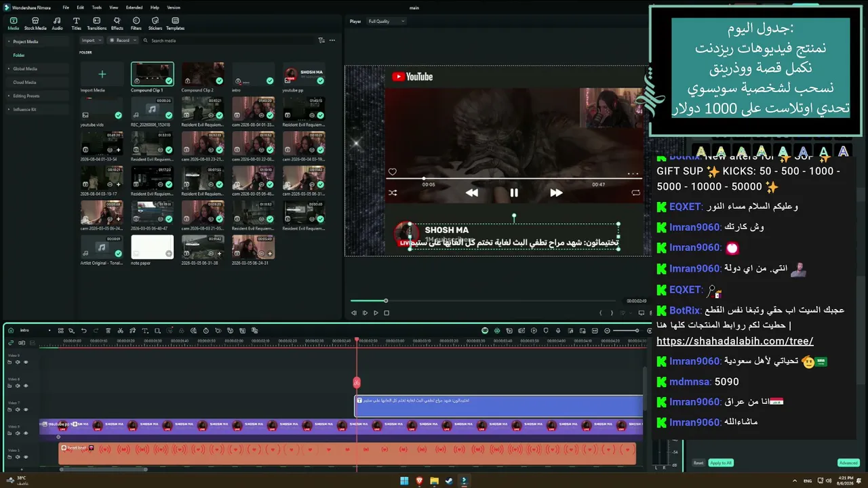Viewport: 868px width, 488px height.
Task: Click the Apply to All button
Action: point(720,463)
